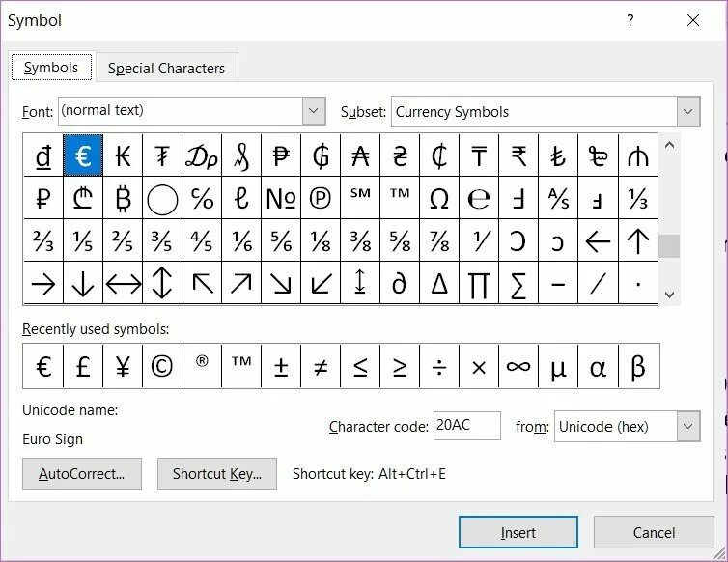Expand the Subset dropdown

coord(688,111)
